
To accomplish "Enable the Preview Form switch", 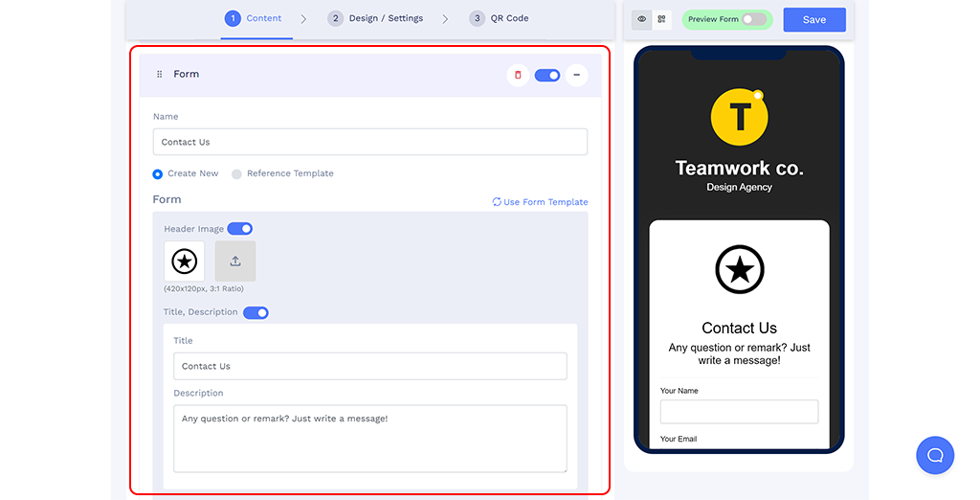I will [754, 19].
